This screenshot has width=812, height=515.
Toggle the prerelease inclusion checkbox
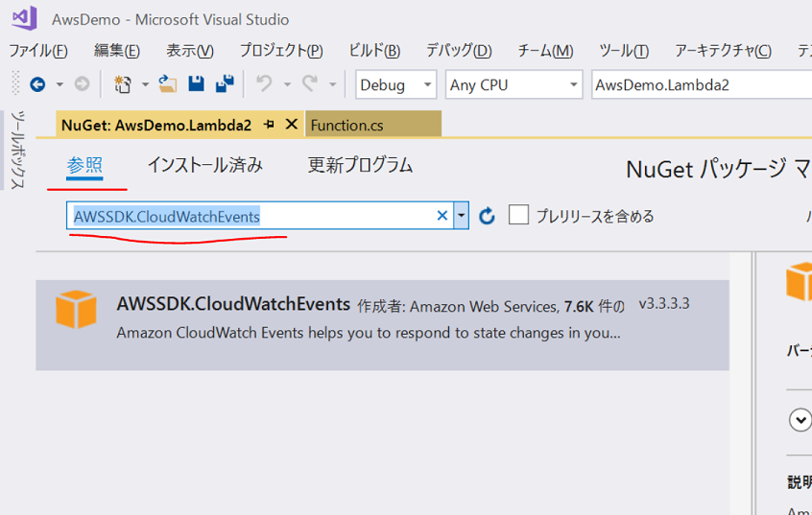pyautogui.click(x=518, y=215)
